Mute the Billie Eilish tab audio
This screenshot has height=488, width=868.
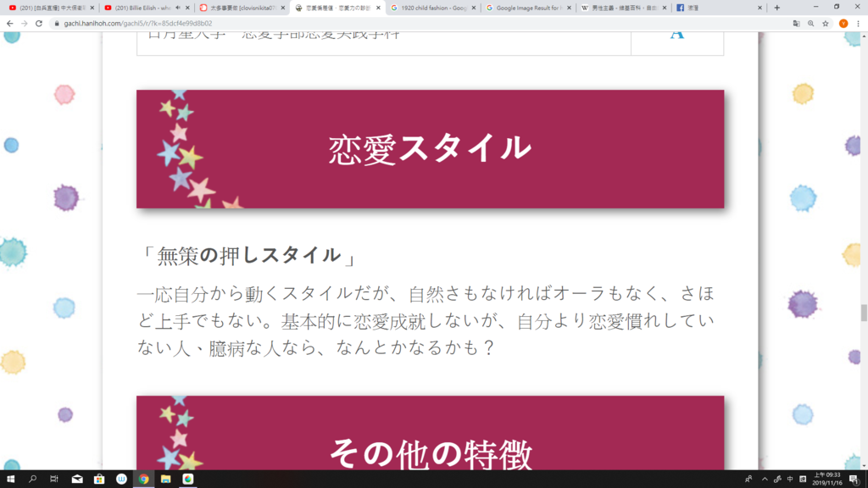[178, 8]
